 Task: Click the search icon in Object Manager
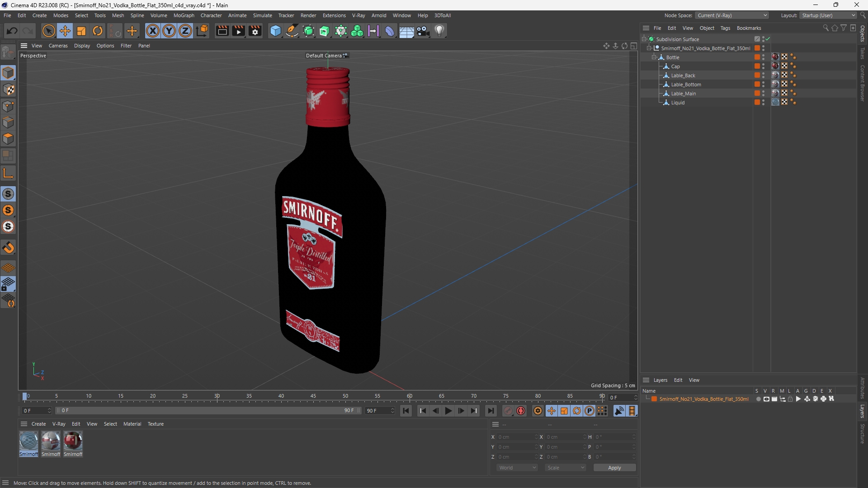pos(826,28)
